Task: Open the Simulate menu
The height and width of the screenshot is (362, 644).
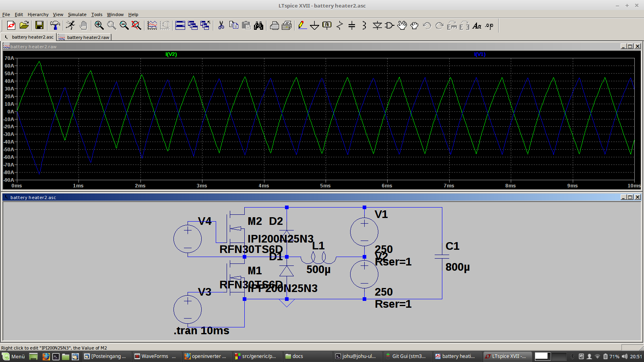Action: coord(77,14)
